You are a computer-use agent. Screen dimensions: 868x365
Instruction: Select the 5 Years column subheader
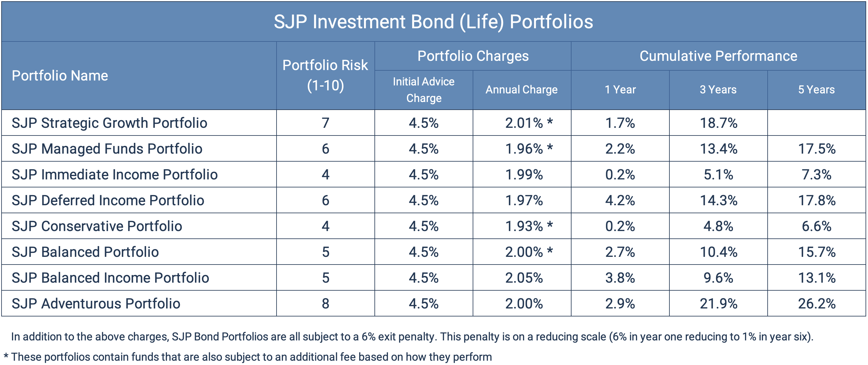point(816,90)
